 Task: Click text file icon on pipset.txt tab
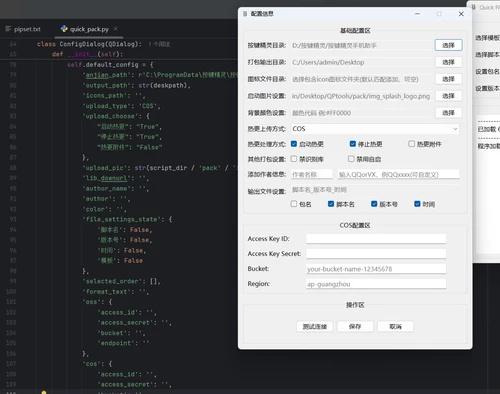tap(8, 29)
